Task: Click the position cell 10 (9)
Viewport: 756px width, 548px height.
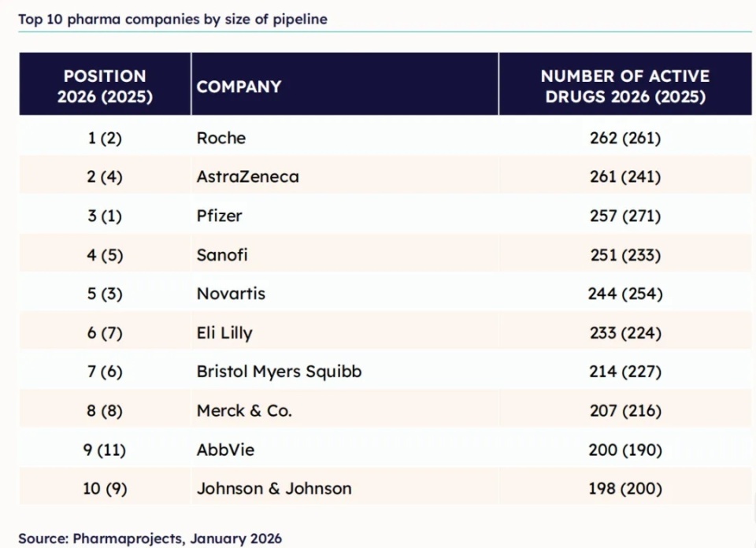Action: click(105, 488)
